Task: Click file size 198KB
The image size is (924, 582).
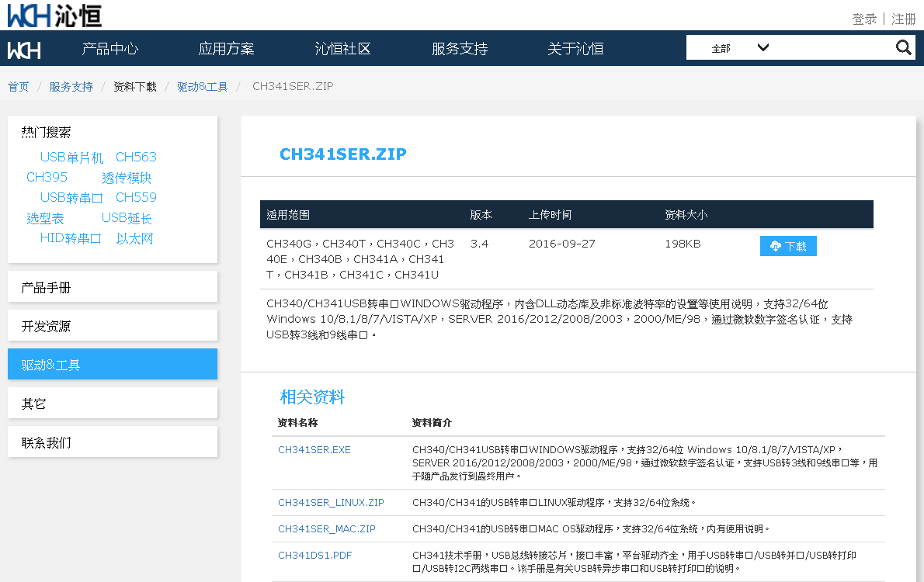Action: click(x=683, y=244)
